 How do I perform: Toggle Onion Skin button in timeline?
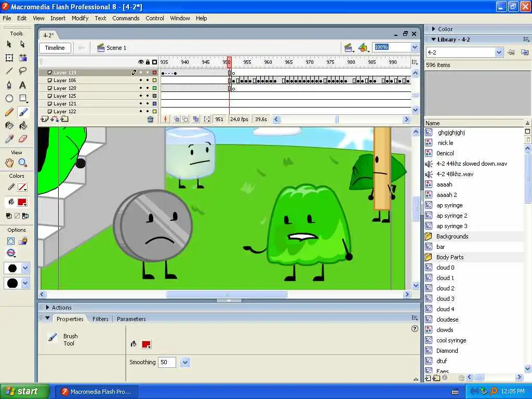coord(177,119)
